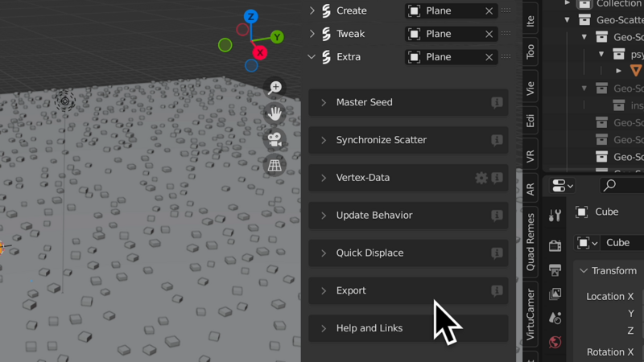Screen dimensions: 644x362
Task: Open the Help and Links section
Action: pyautogui.click(x=408, y=328)
